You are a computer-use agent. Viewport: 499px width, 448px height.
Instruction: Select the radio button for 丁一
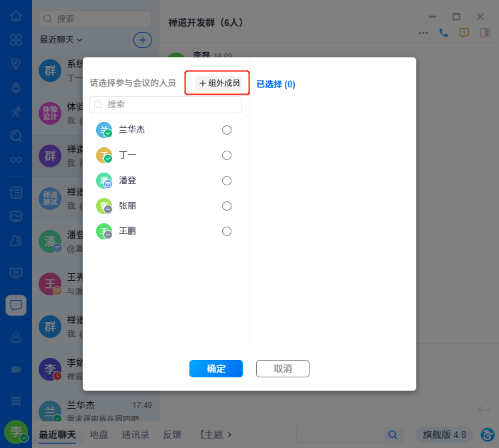[227, 155]
